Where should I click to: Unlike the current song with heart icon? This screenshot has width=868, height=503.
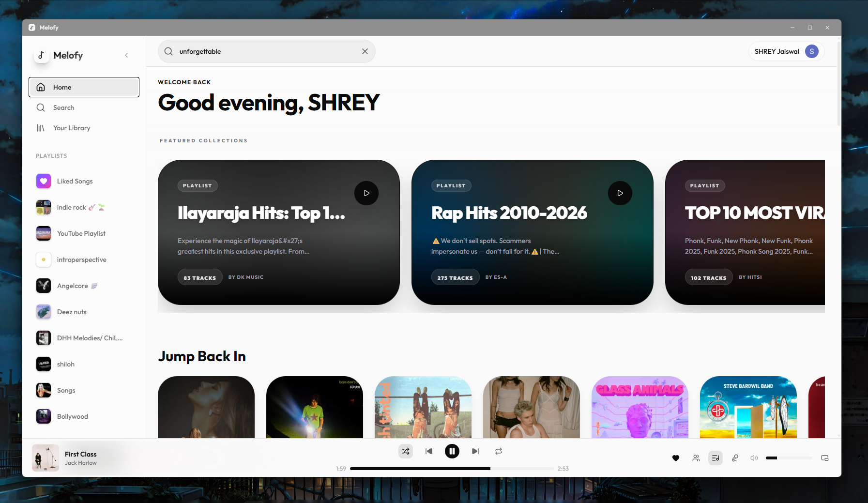tap(676, 458)
